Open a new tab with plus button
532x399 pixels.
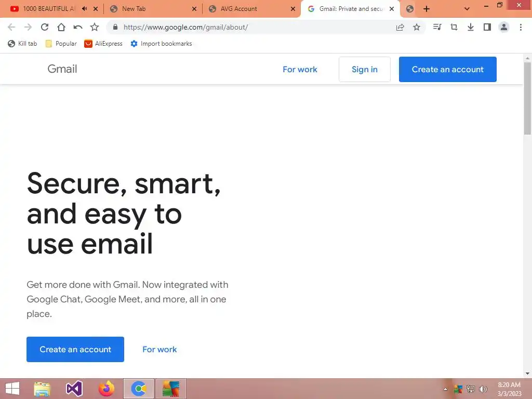point(427,9)
